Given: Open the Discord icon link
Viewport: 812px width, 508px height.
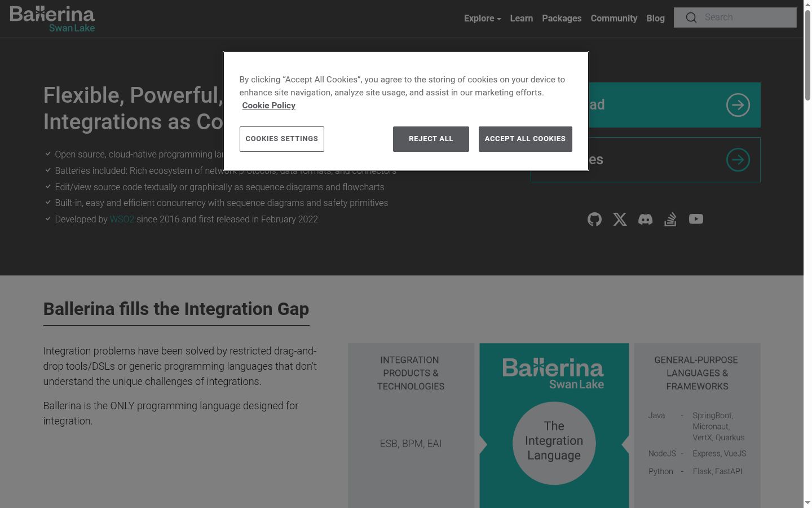Looking at the screenshot, I should coord(645,219).
